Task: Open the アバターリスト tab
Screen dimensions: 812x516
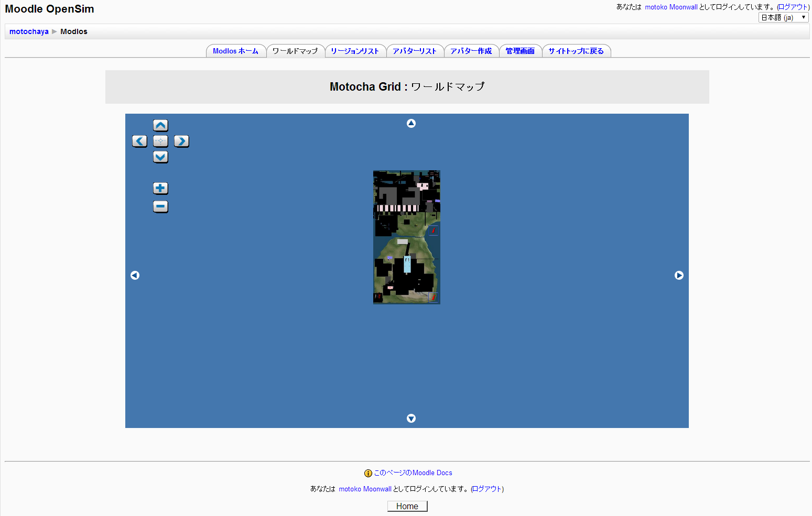Action: pyautogui.click(x=415, y=51)
